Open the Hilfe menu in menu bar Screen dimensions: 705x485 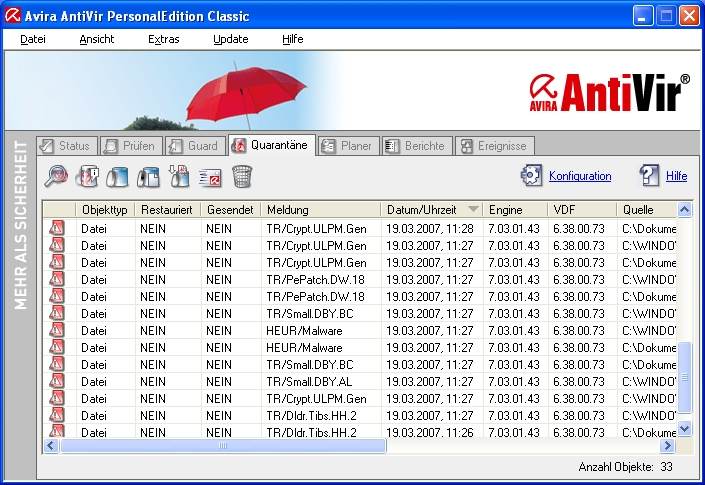coord(293,39)
